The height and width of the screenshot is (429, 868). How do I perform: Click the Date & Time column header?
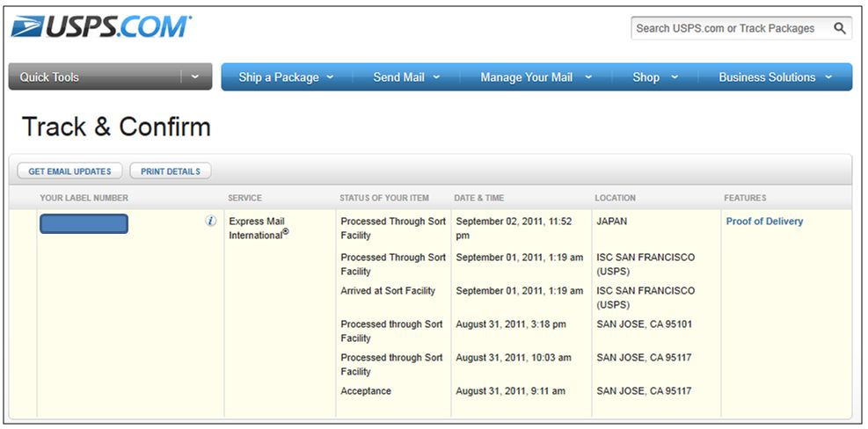pyautogui.click(x=478, y=198)
